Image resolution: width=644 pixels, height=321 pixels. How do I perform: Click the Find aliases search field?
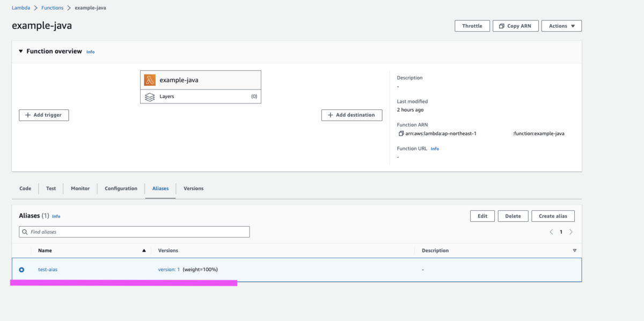point(134,232)
